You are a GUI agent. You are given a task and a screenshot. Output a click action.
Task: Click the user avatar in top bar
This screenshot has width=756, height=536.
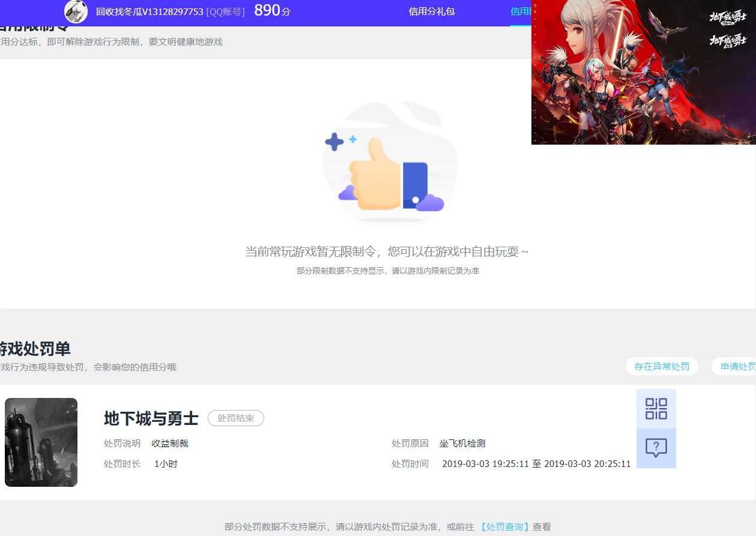point(76,11)
